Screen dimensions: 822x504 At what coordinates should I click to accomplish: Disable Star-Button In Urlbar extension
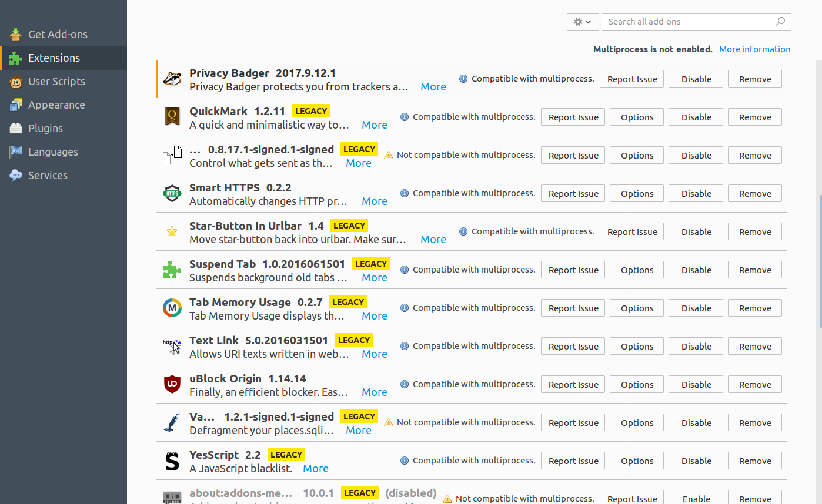pyautogui.click(x=696, y=232)
